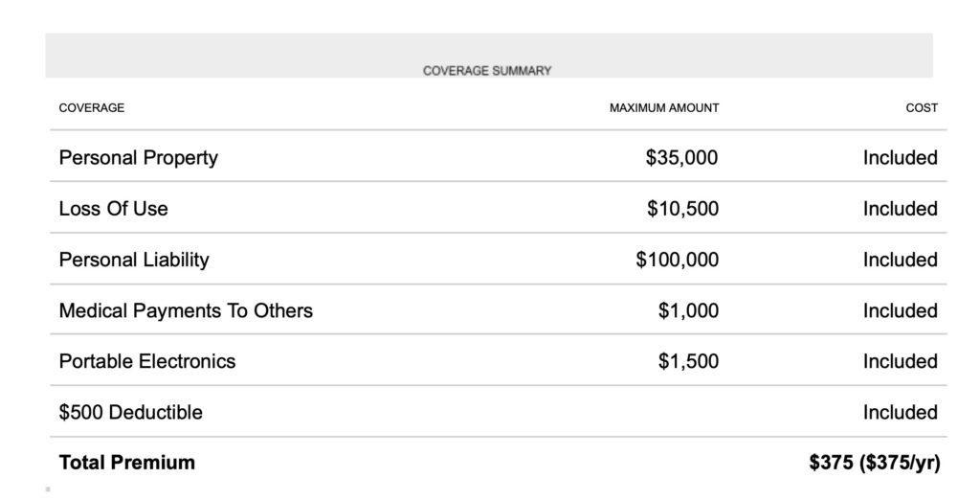Click Included in the $500 Deductible row
The width and height of the screenshot is (980, 501).
click(900, 413)
